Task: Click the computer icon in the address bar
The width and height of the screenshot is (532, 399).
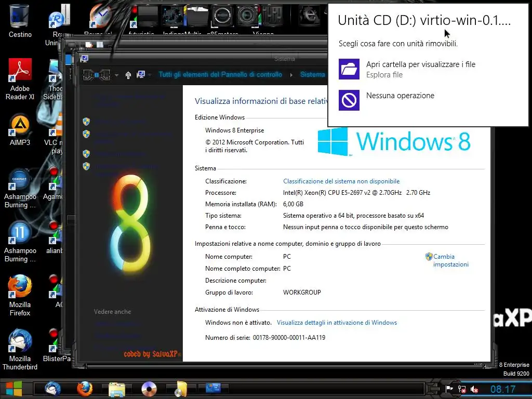Action: coord(140,74)
